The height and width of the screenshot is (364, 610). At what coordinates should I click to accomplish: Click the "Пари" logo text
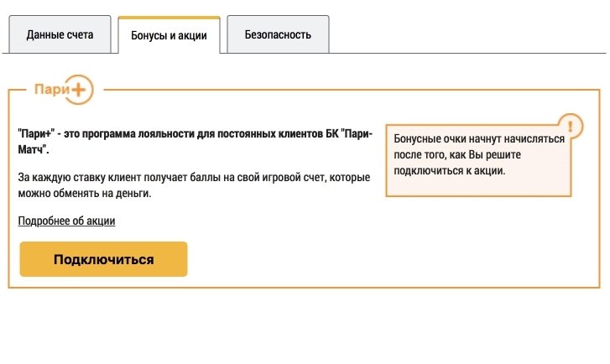pyautogui.click(x=50, y=88)
